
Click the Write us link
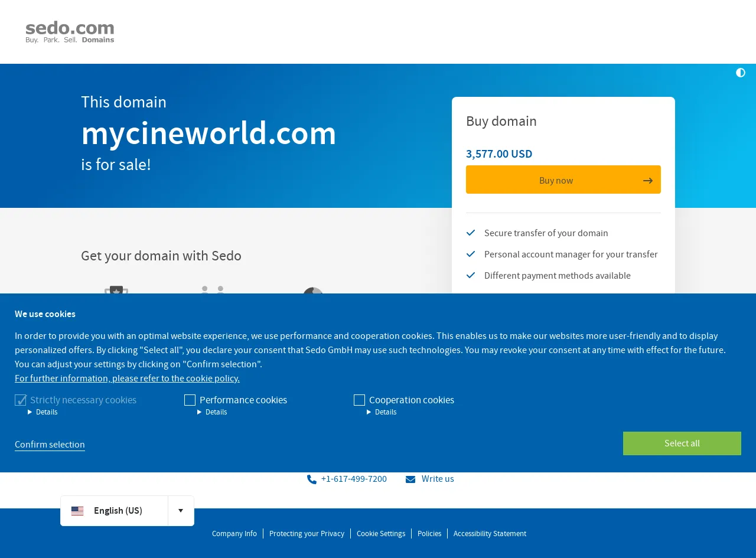pyautogui.click(x=438, y=479)
